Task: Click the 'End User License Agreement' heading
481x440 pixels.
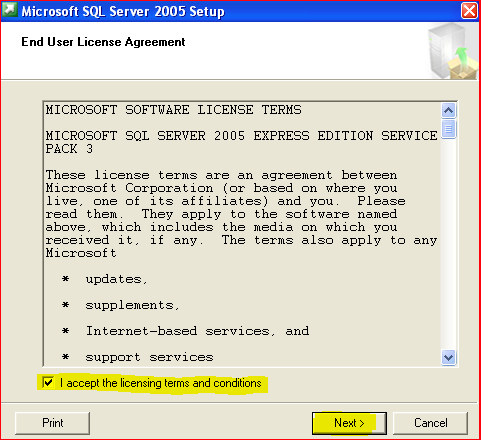Action: [103, 42]
